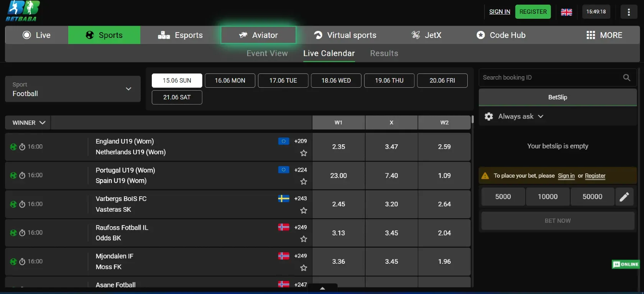Click Sign in link in betslip warning
The width and height of the screenshot is (644, 294).
click(x=566, y=176)
